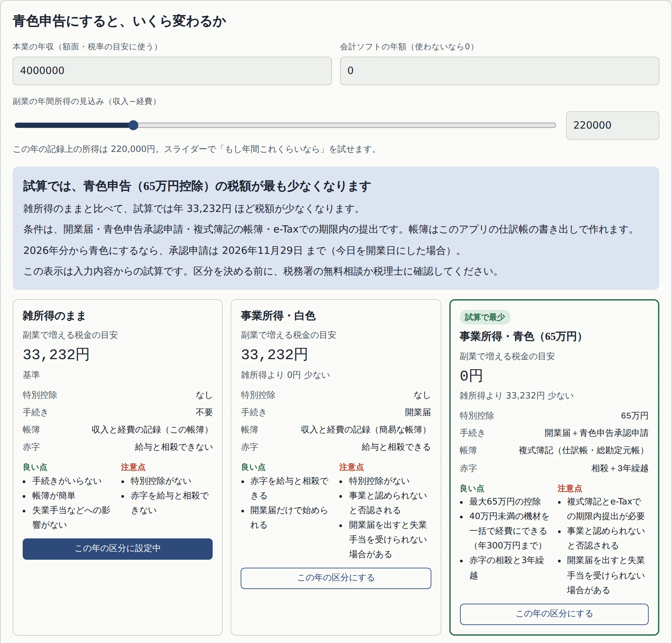The width and height of the screenshot is (672, 643).
Task: Click the 事業所得・青色（65万円） heading
Action: click(520, 336)
